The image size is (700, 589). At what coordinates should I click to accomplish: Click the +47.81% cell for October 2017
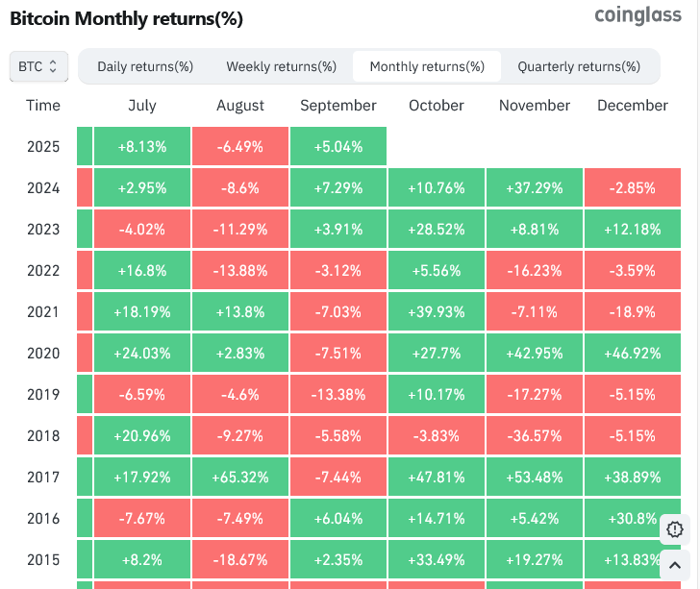[x=437, y=477]
